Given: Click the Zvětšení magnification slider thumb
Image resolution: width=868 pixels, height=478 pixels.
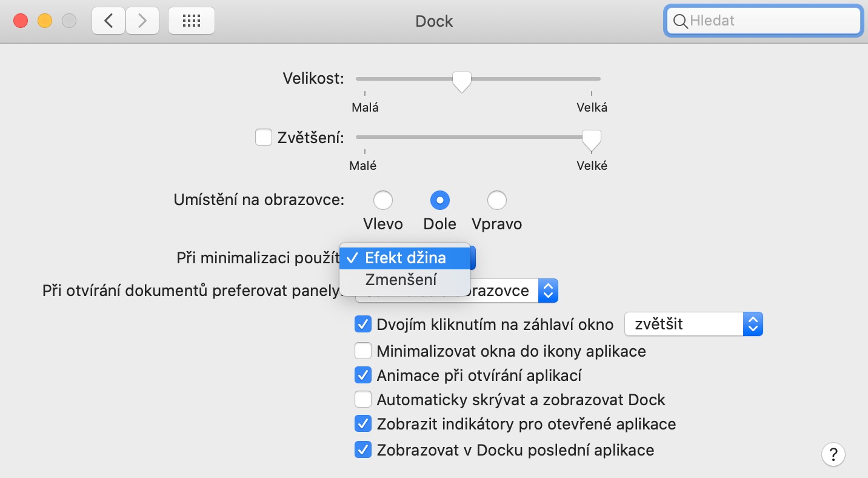Looking at the screenshot, I should pos(591,140).
